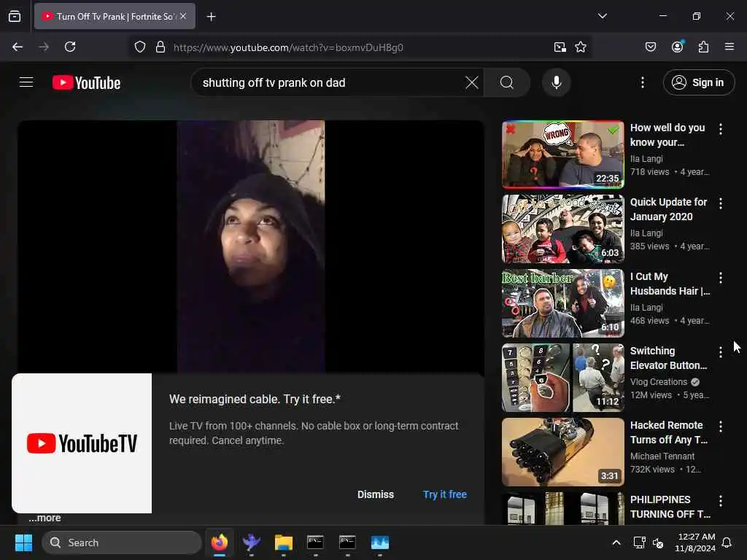Open the extensions puzzle icon

click(x=703, y=47)
